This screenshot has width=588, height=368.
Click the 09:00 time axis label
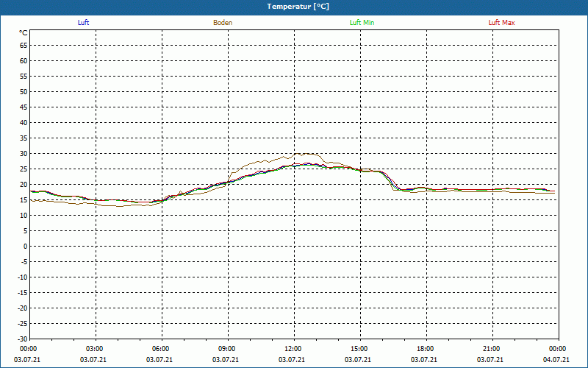coord(226,349)
